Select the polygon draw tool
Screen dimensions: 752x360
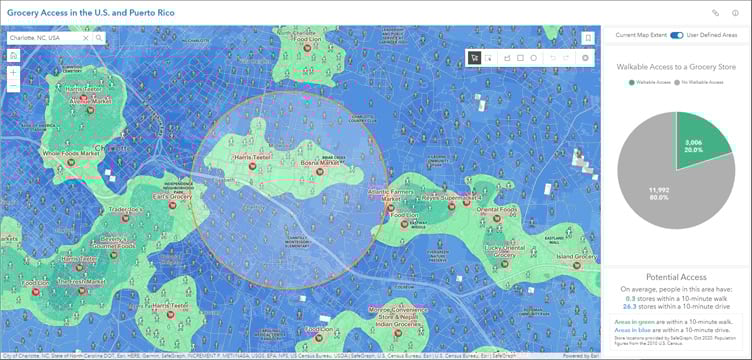(x=507, y=58)
